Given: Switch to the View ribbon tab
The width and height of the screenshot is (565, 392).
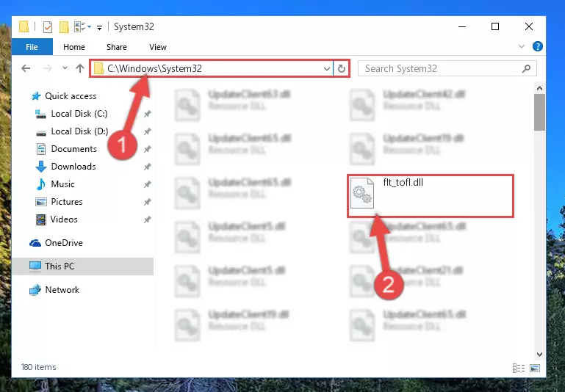Looking at the screenshot, I should pyautogui.click(x=158, y=47).
